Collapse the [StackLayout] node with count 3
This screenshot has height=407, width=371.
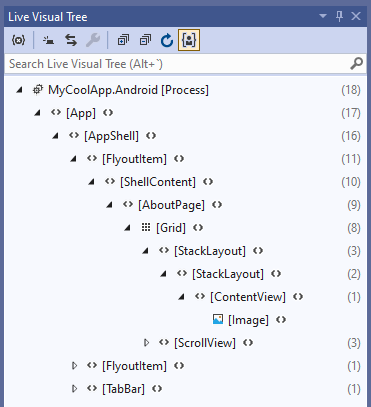[146, 251]
